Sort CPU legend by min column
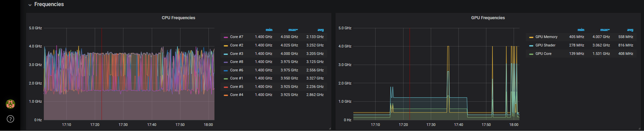 coord(269,30)
